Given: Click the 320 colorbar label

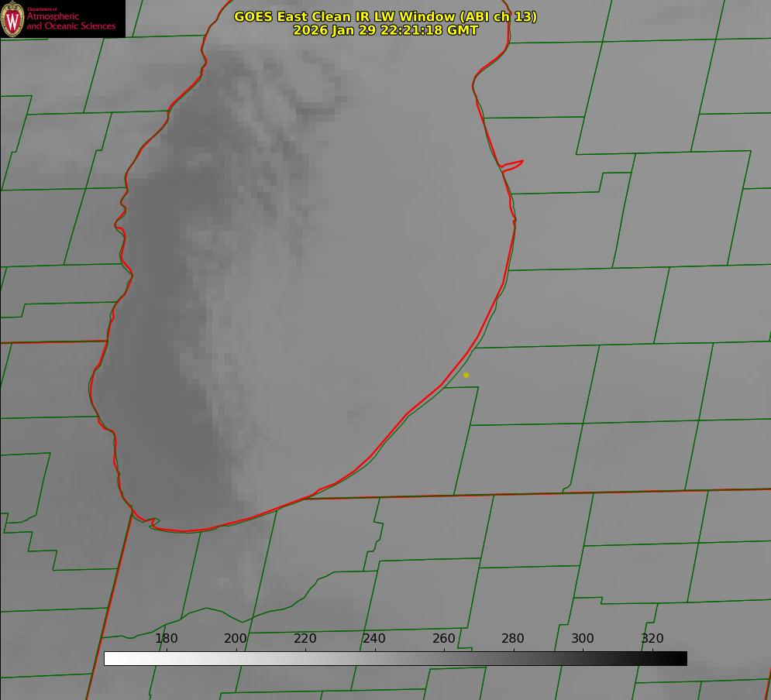Looking at the screenshot, I should click(x=652, y=638).
